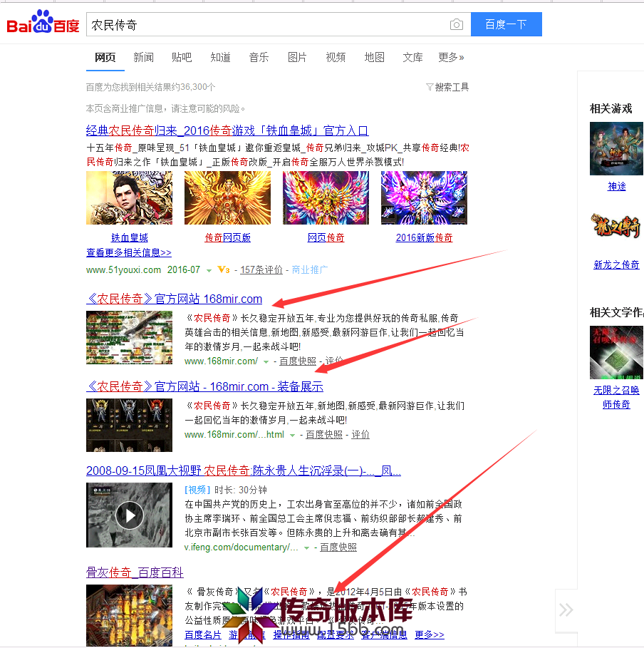Screen dimensions: 644x648
Task: Click the » sidebar expand arrow
Action: (566, 610)
